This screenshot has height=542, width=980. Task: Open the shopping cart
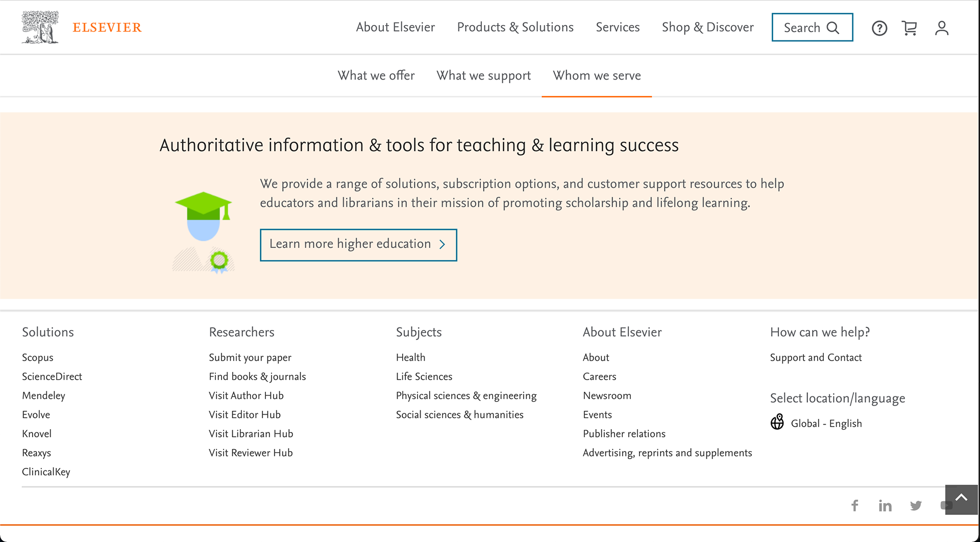[910, 28]
